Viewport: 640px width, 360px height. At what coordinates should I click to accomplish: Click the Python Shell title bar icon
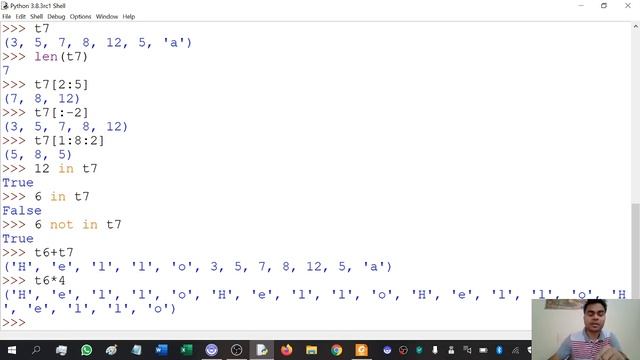(x=5, y=6)
